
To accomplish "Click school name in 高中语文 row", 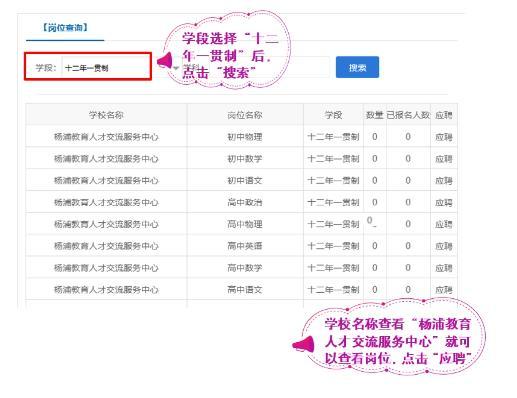I will coord(106,290).
